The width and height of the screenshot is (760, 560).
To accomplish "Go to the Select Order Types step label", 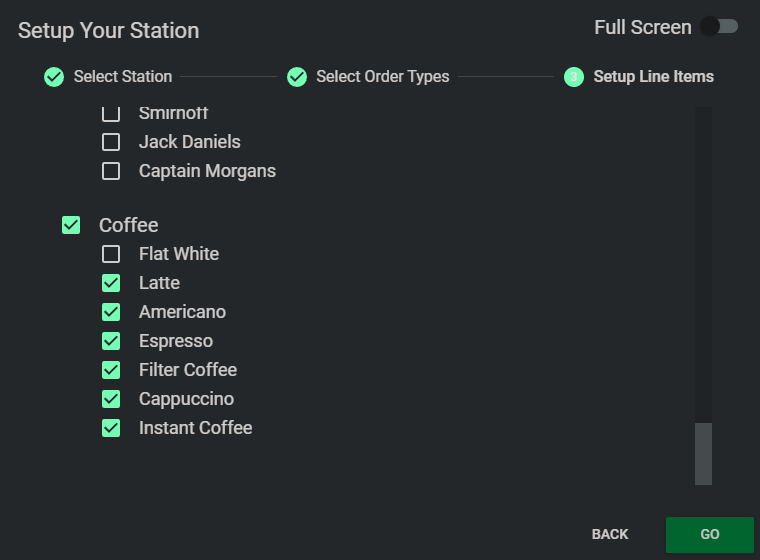I will [382, 77].
